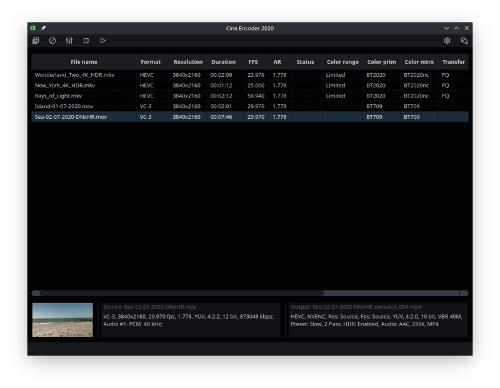Click duration 00:01:12 cell
This screenshot has height=388, width=500.
221,86
